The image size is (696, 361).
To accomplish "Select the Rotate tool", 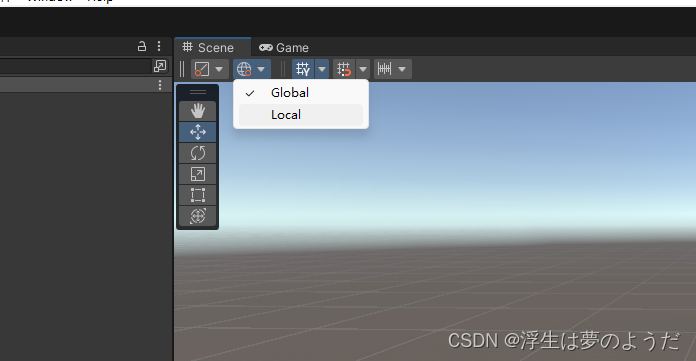I will coord(198,153).
